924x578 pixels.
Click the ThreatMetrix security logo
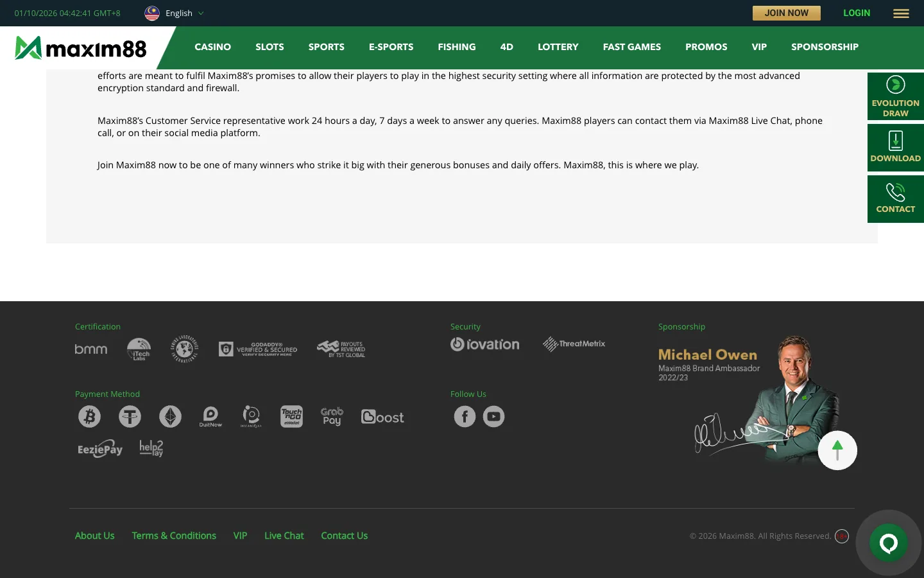574,344
